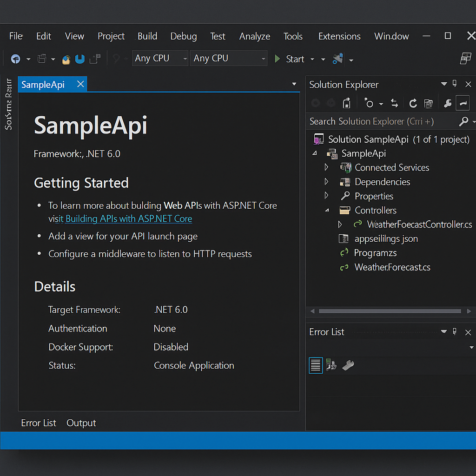Select the Solution SampleApi (1 of 1 project) row

coord(391,139)
